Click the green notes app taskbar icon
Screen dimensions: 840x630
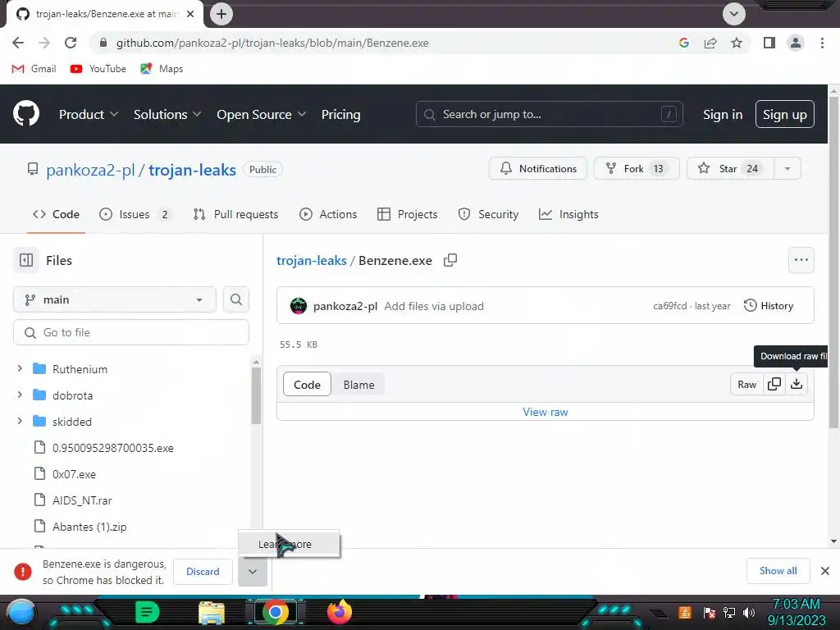coord(148,612)
